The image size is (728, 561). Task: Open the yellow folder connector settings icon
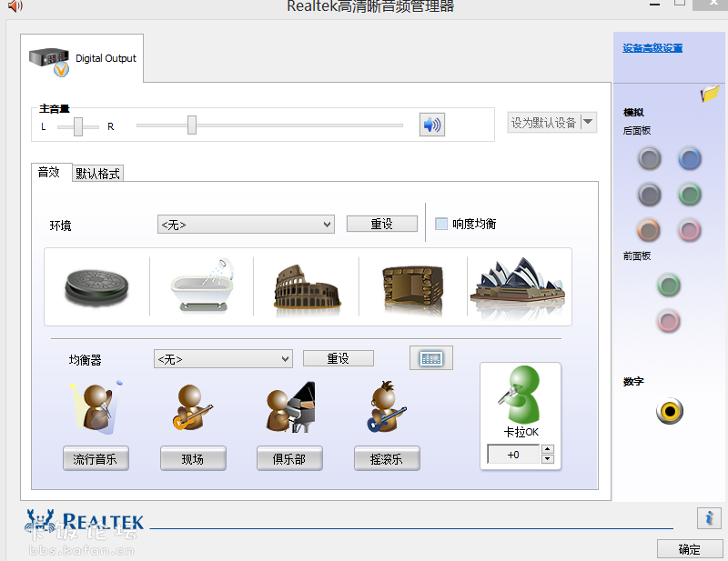(x=710, y=94)
